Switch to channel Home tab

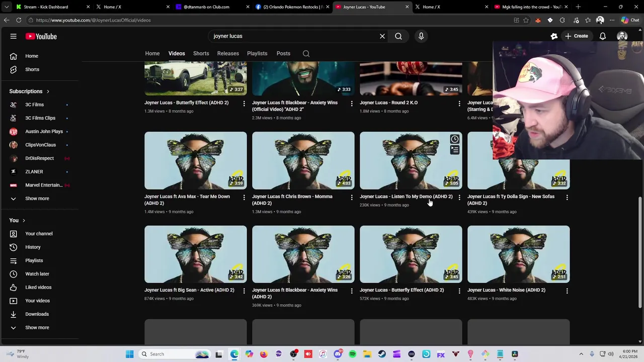pos(152,53)
